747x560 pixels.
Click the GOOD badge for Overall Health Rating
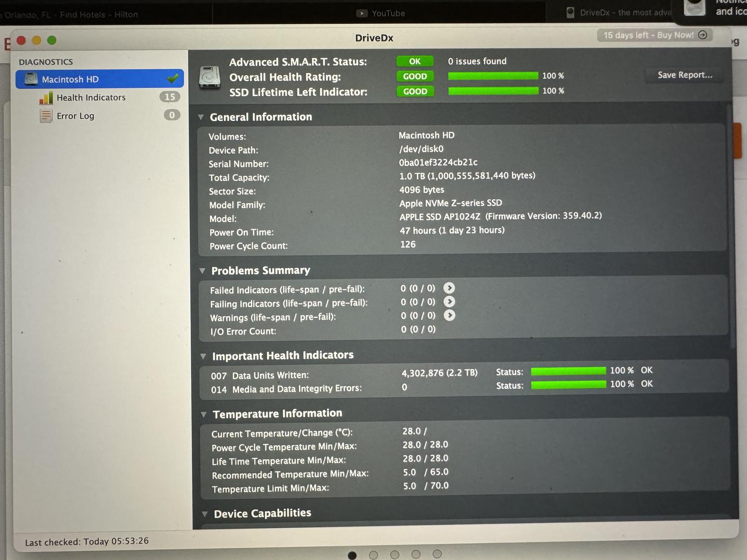pyautogui.click(x=415, y=76)
